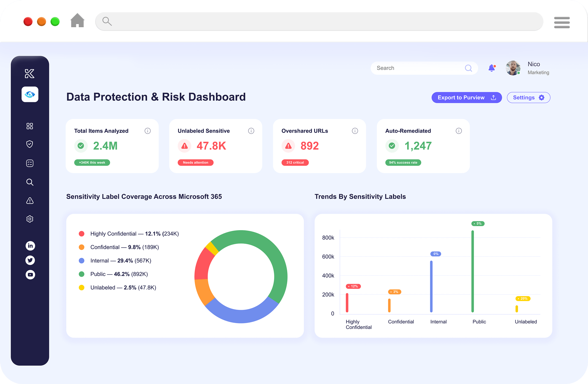The image size is (588, 384).
Task: Click the home icon in browser bar
Action: [77, 21]
